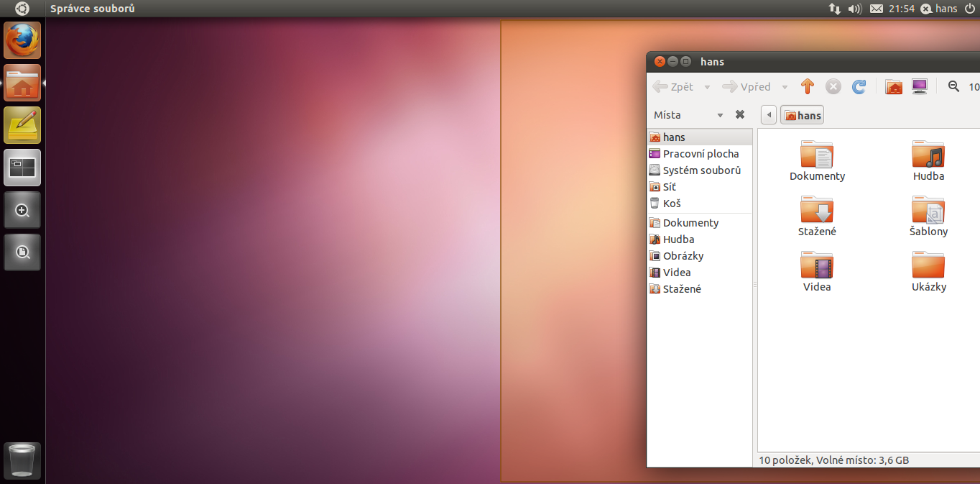Select hans in the places sidebar
980x484 pixels.
[x=700, y=137]
